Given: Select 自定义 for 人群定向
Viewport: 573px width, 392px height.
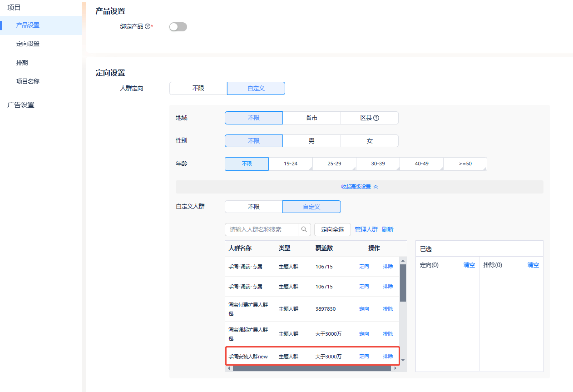Looking at the screenshot, I should (256, 88).
